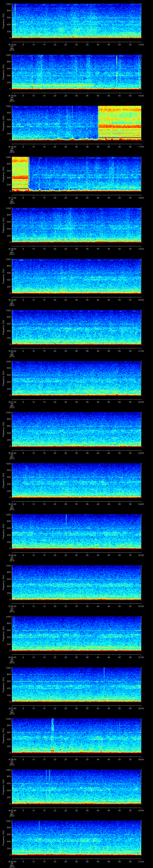Click 'Frequency (Hz)' axis title of 8:16:00 panel

pyautogui.click(x=3, y=123)
